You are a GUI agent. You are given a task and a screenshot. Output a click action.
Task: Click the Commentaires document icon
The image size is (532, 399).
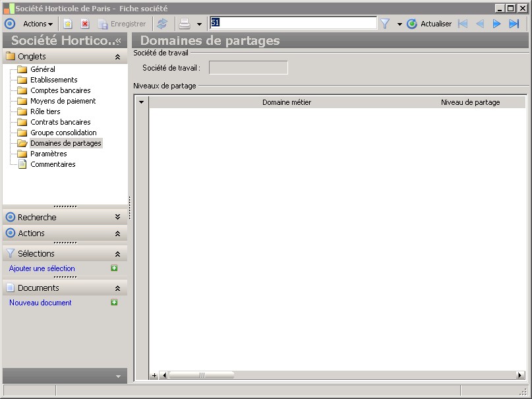pos(22,164)
